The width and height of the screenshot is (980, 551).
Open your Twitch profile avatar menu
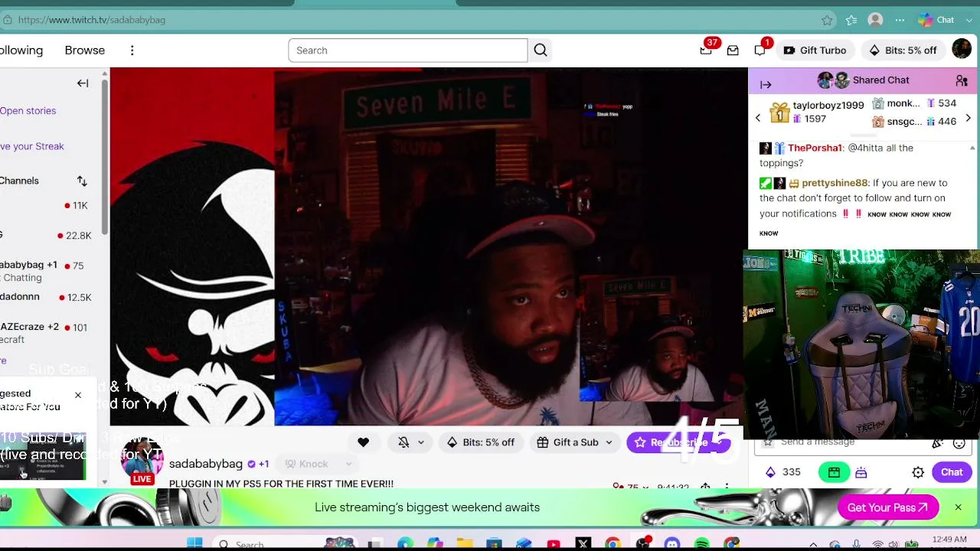[962, 51]
